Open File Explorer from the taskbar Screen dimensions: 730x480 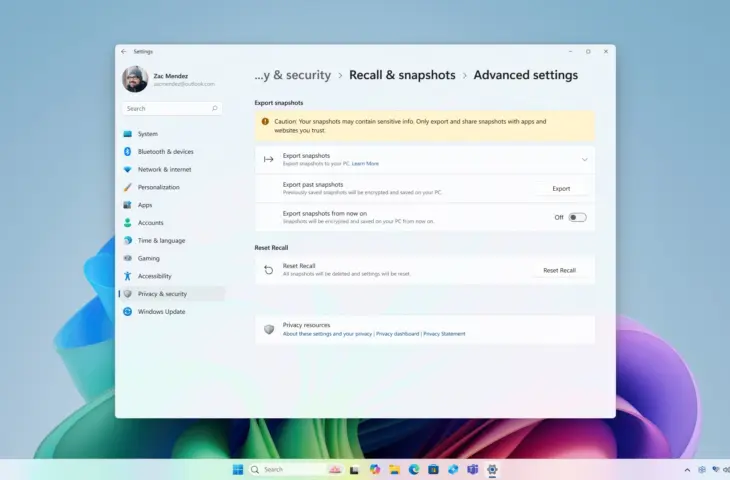pyautogui.click(x=394, y=469)
